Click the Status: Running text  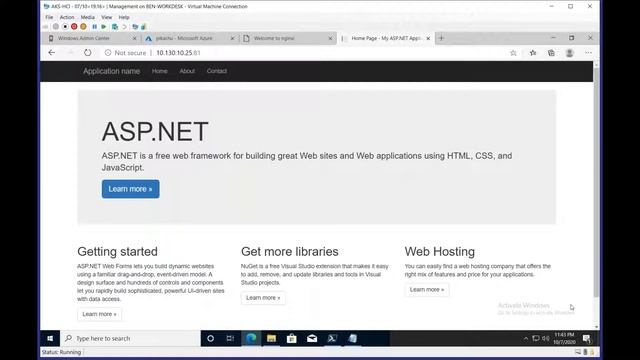[61, 352]
